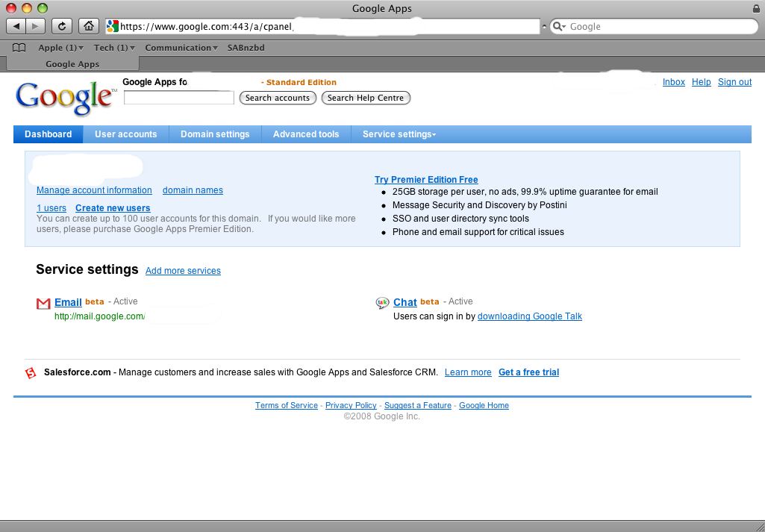This screenshot has width=765, height=532.
Task: Click the http://mail.google.com/ URL text
Action: pos(99,316)
